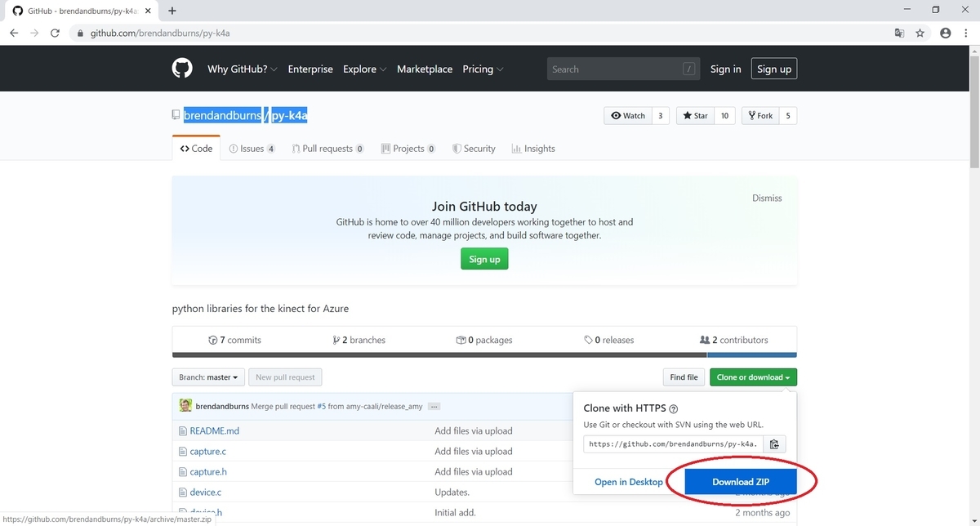Select the Code tab
The width and height of the screenshot is (980, 526).
(x=196, y=149)
